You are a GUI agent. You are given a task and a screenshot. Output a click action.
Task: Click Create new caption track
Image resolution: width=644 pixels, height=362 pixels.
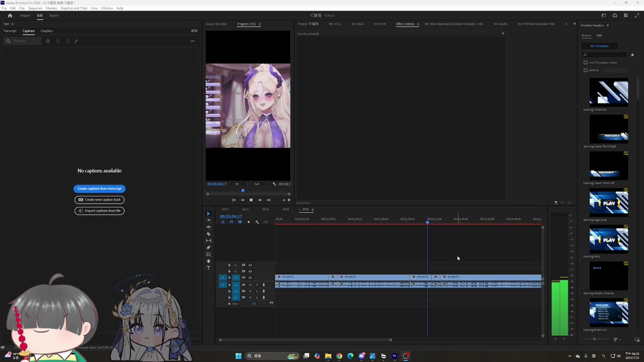click(x=99, y=200)
